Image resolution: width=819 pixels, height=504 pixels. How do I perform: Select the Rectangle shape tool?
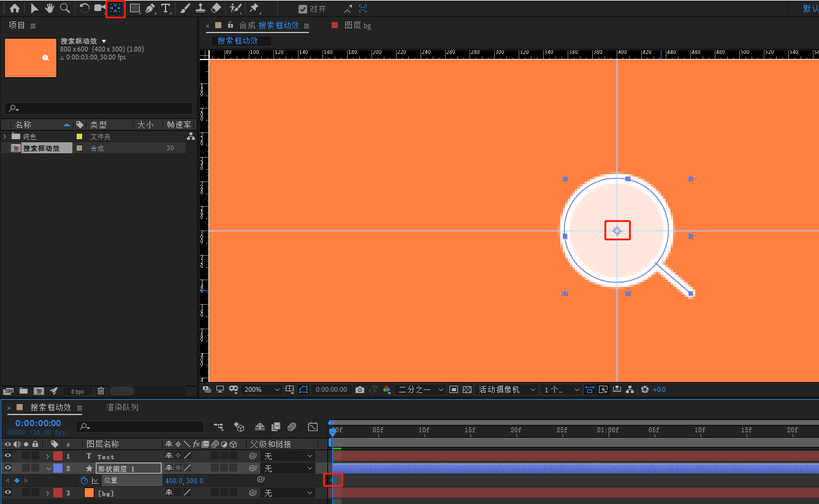[x=135, y=9]
